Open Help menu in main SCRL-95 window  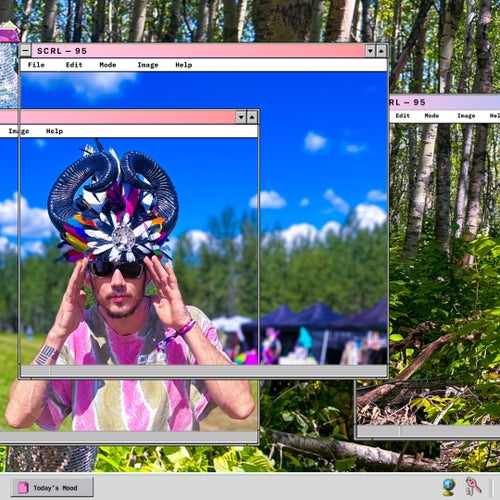tap(184, 65)
